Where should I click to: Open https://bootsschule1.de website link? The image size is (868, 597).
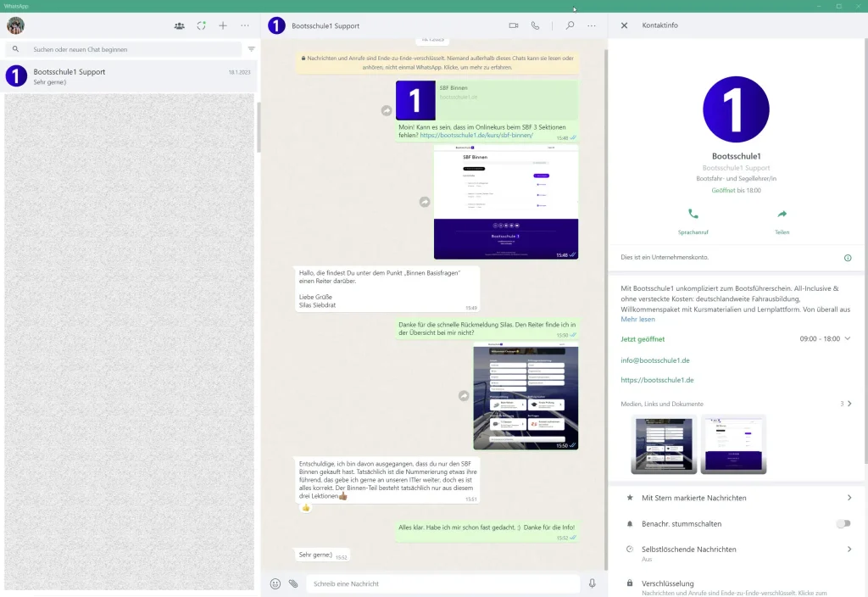coord(657,381)
